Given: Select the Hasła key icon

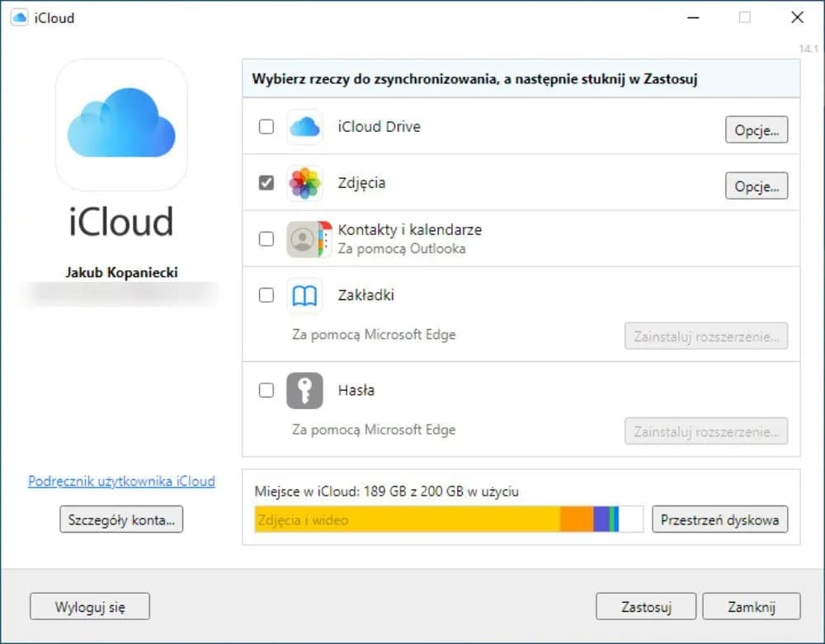Looking at the screenshot, I should (x=304, y=390).
